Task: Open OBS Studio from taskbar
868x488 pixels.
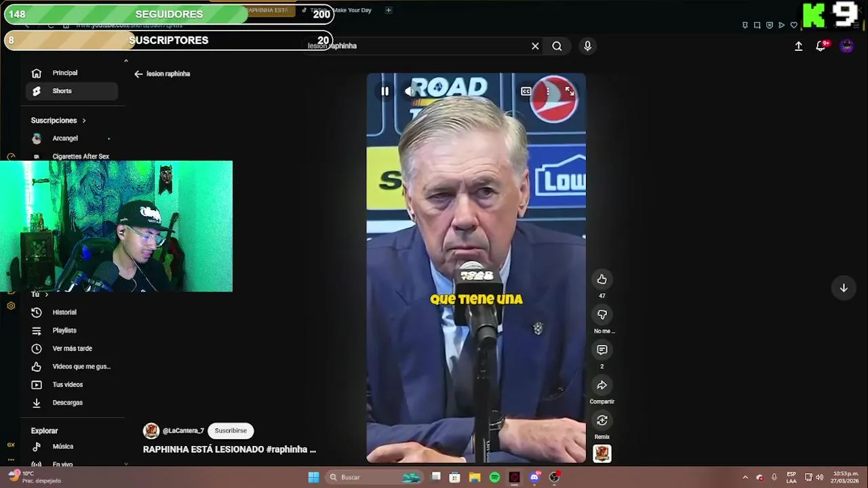Action: tap(554, 477)
